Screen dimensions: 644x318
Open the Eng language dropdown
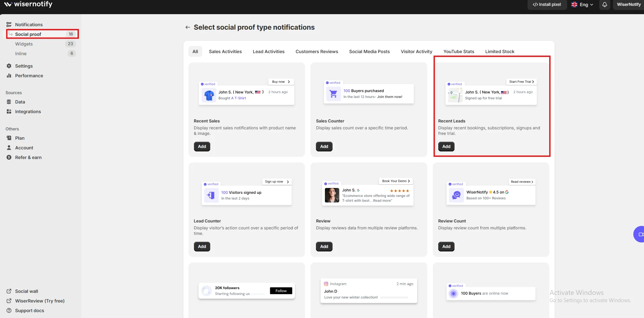(583, 4)
